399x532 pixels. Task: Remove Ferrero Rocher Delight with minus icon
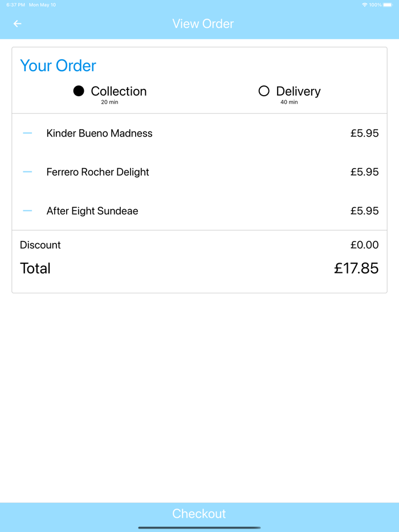(x=27, y=172)
